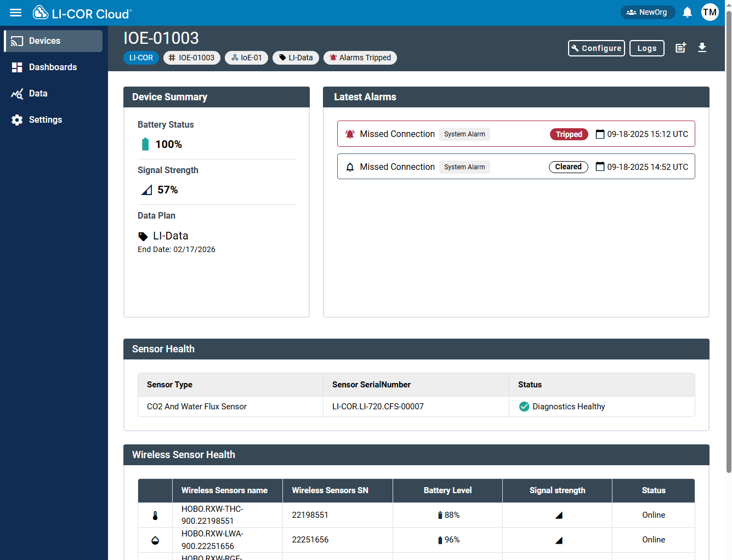Click the water droplet icon for HOBO.RXW-LWA sensor
732x560 pixels.
(155, 540)
